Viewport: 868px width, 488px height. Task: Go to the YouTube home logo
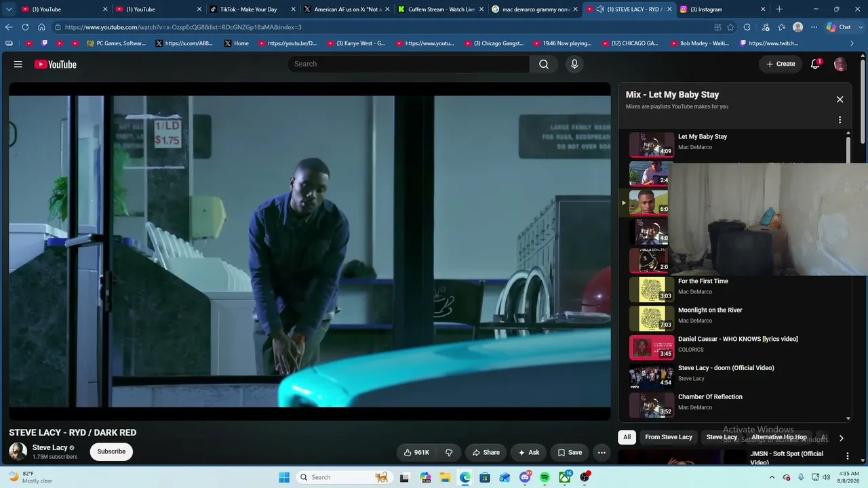point(56,64)
